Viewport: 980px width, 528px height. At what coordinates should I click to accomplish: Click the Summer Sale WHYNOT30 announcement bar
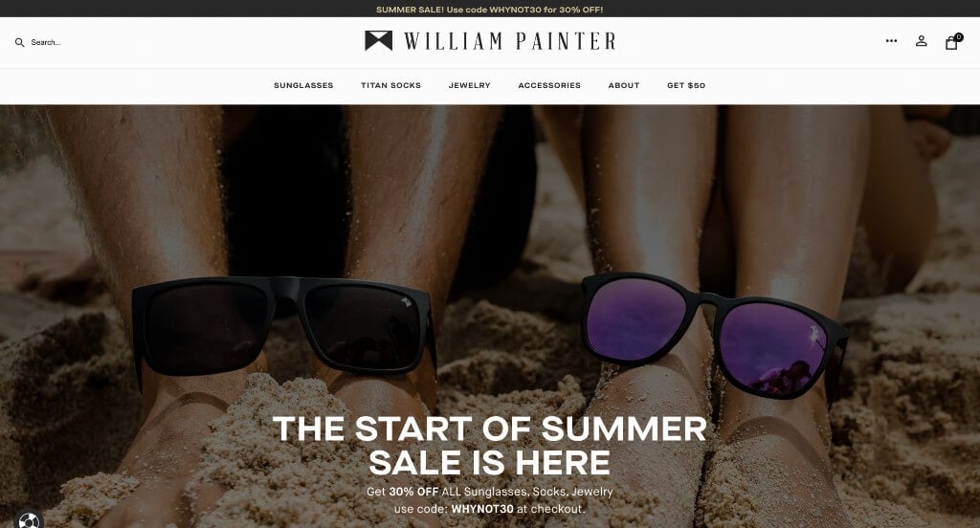coord(490,9)
